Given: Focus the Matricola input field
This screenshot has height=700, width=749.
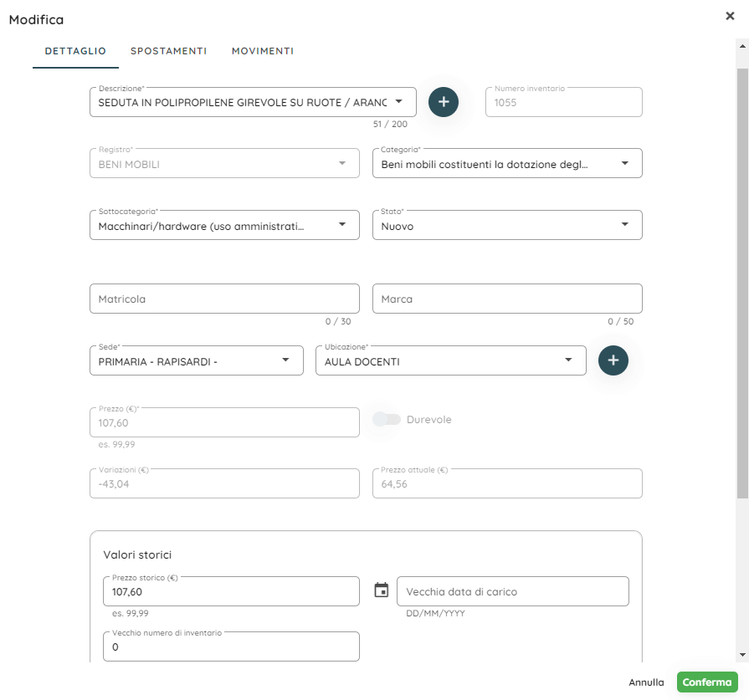Looking at the screenshot, I should pyautogui.click(x=224, y=299).
